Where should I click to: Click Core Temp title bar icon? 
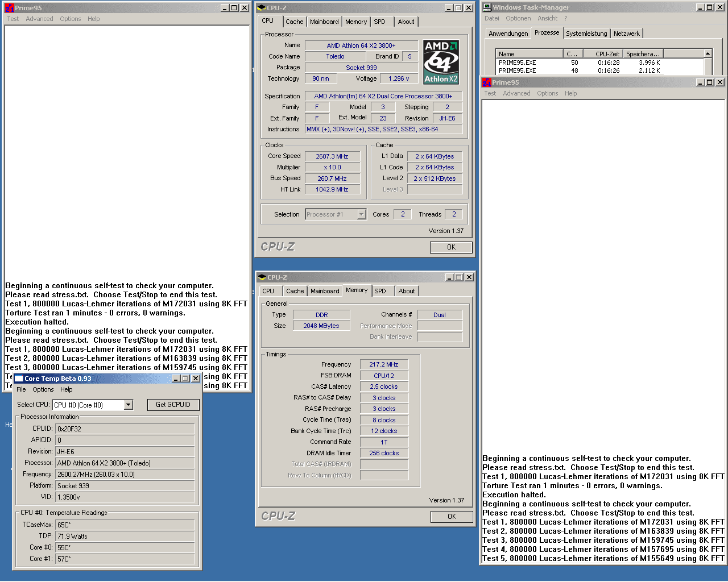19,379
